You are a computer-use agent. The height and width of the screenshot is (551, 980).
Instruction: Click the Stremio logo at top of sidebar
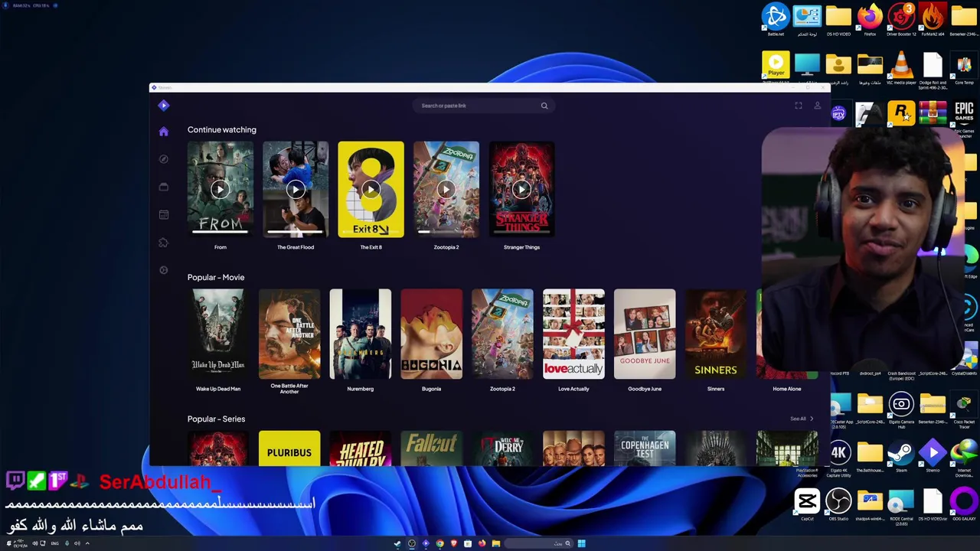(163, 106)
